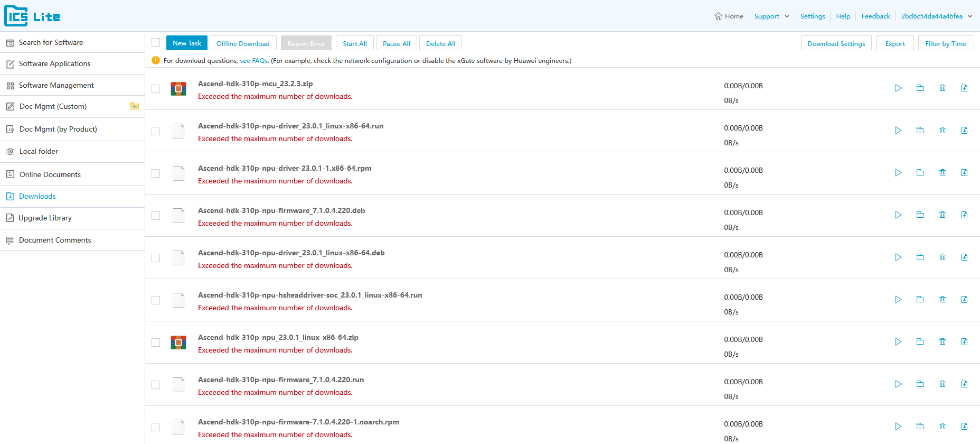
Task: Delete the npu_23.0.1_linux-x86-64.zip task
Action: 943,342
